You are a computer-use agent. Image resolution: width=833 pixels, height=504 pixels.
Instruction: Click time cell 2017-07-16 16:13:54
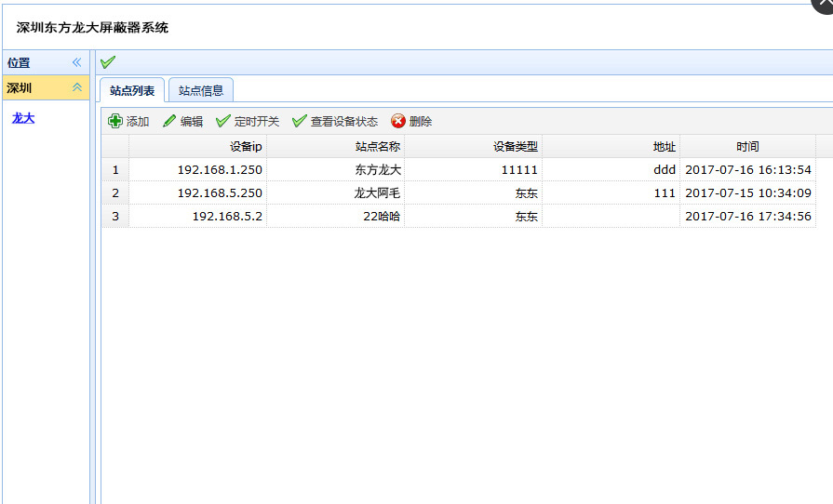coord(748,170)
